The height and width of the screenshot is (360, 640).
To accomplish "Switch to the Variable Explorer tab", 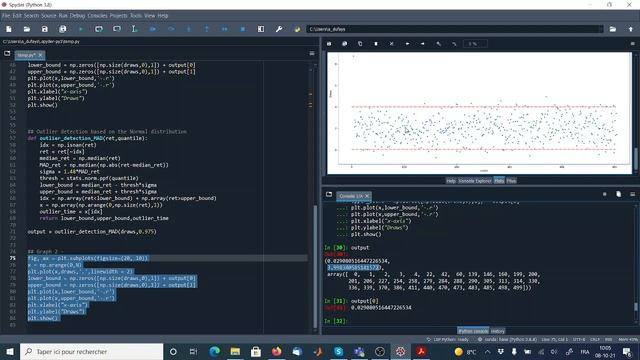I will coord(475,180).
